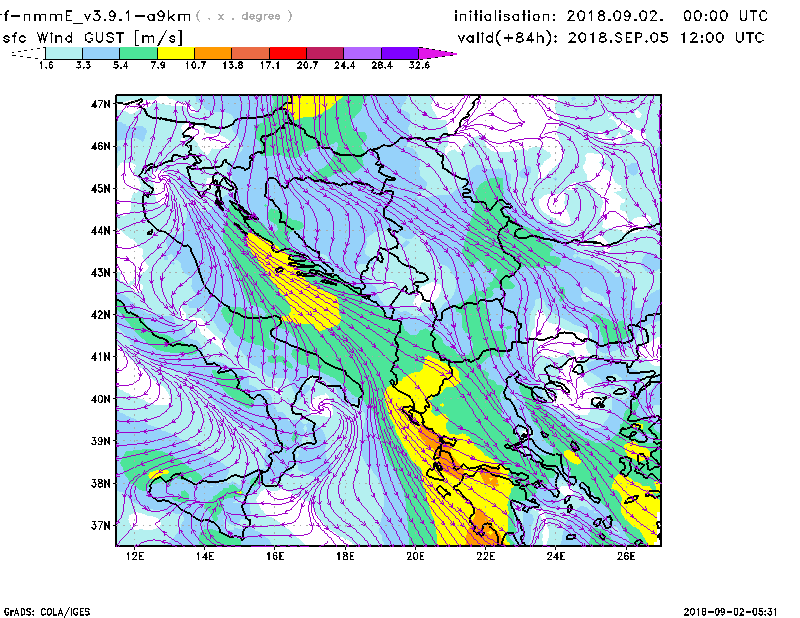Click the 44N latitude label
Viewport: 800px width, 618px height.
coord(101,231)
